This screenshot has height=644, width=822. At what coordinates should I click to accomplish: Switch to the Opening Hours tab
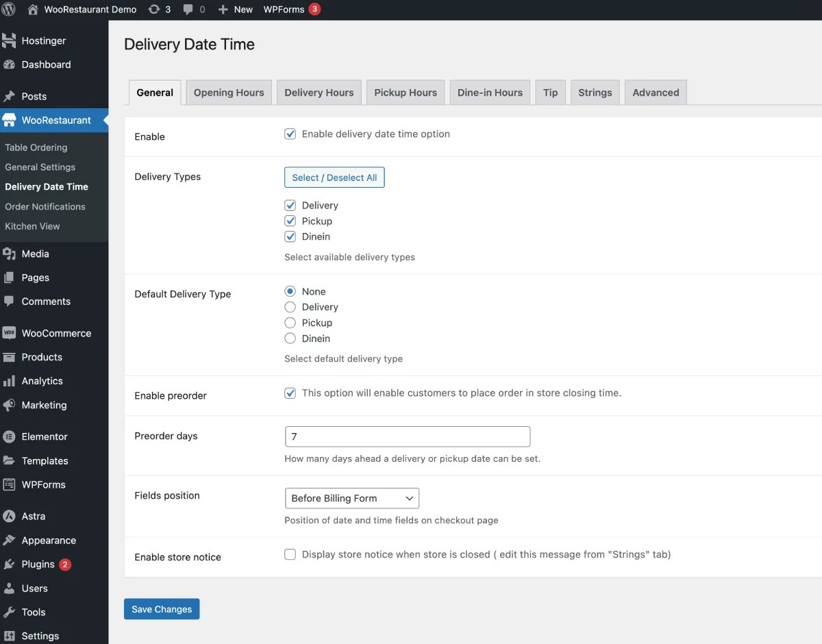[x=228, y=92]
